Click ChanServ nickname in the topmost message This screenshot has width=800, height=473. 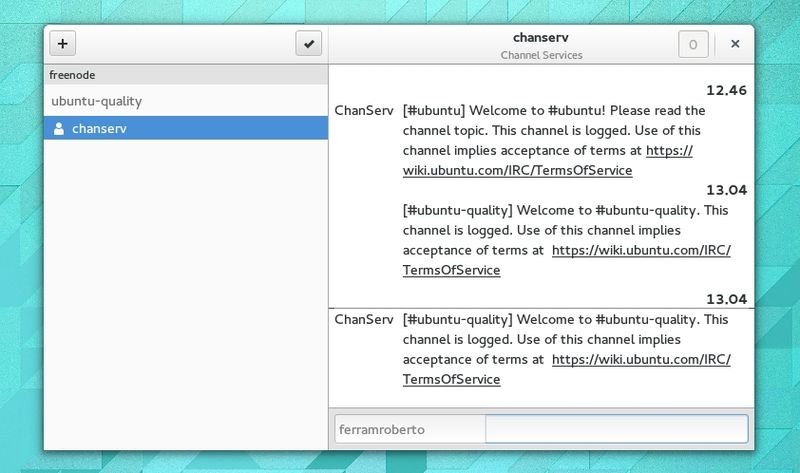pyautogui.click(x=363, y=110)
